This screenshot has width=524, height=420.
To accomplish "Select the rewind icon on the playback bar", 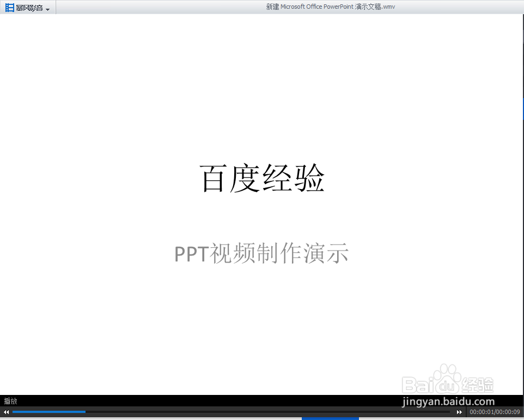I will (5, 412).
